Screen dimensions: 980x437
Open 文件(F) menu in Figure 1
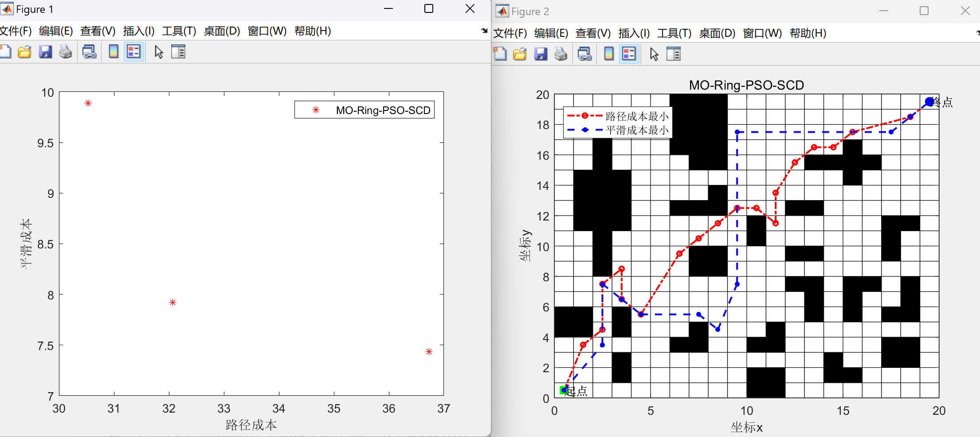[16, 31]
